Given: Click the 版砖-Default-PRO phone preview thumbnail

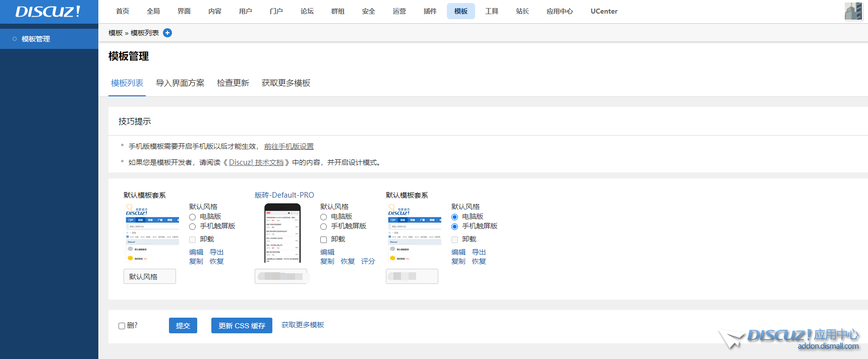Looking at the screenshot, I should pos(282,233).
